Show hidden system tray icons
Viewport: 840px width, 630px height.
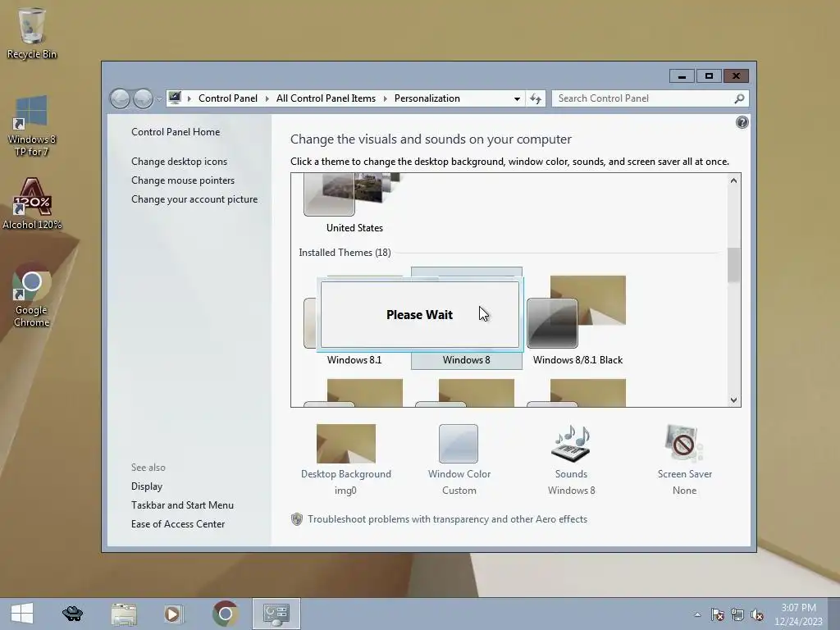tap(697, 614)
